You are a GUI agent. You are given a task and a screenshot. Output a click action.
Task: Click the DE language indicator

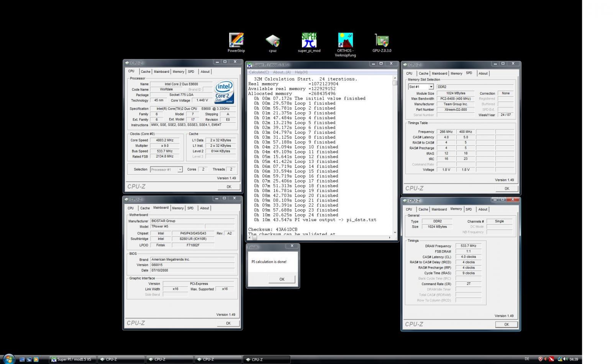(527, 359)
